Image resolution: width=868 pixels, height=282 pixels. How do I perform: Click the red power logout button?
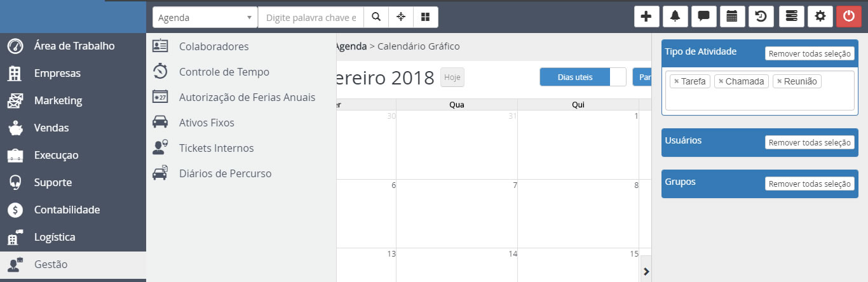coord(848,17)
